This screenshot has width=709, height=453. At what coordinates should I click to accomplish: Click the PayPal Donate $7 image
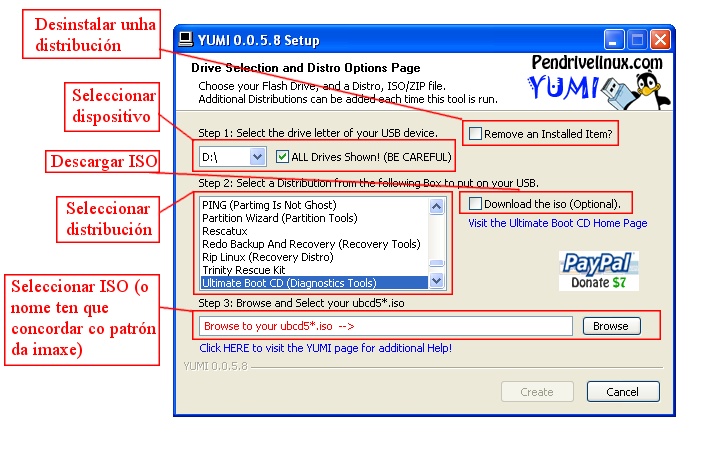click(x=599, y=271)
